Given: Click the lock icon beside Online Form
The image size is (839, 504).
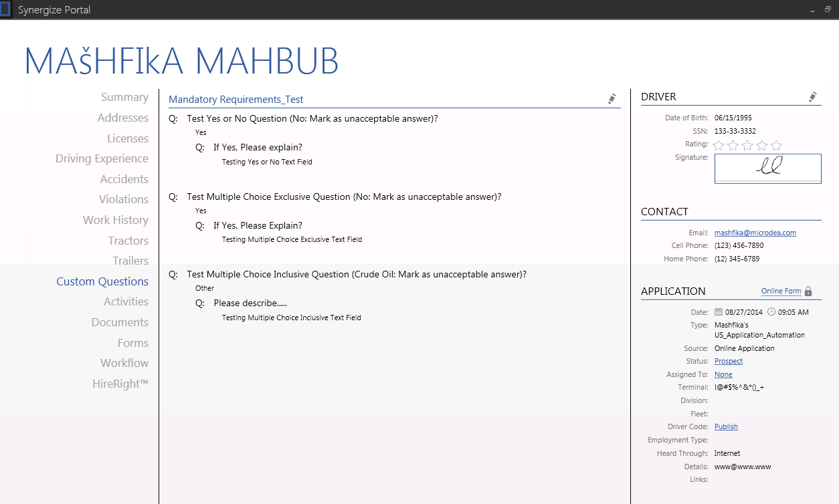Looking at the screenshot, I should pos(808,291).
